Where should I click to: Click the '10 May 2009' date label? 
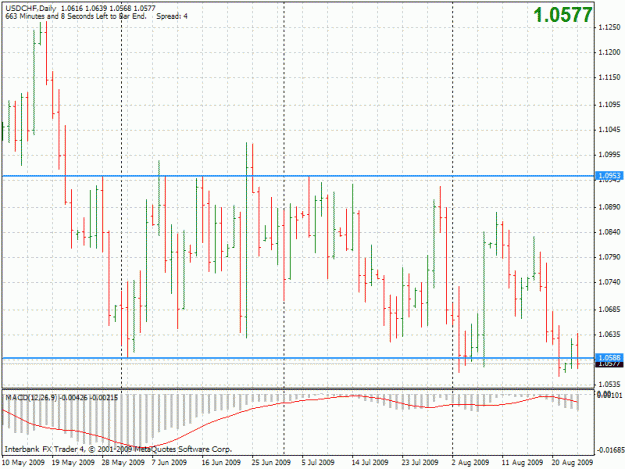(23, 462)
